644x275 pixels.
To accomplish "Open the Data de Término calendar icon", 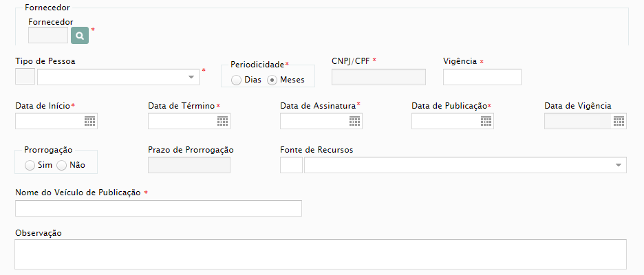I will pos(223,121).
